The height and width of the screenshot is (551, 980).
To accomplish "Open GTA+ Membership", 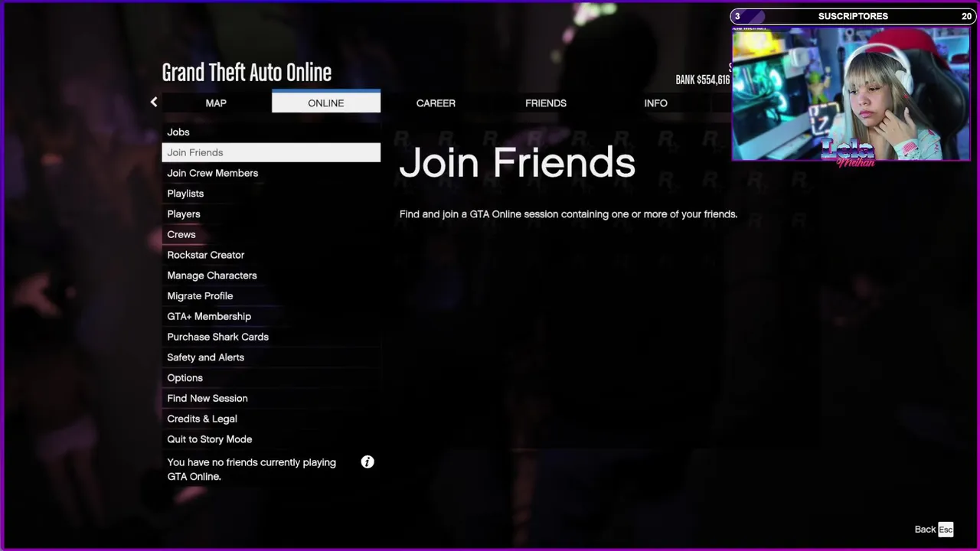I will click(271, 316).
